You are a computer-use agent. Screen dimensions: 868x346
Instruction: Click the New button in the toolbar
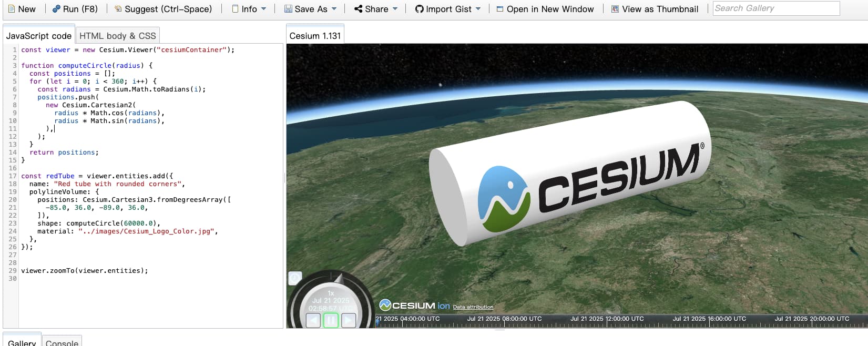[22, 9]
